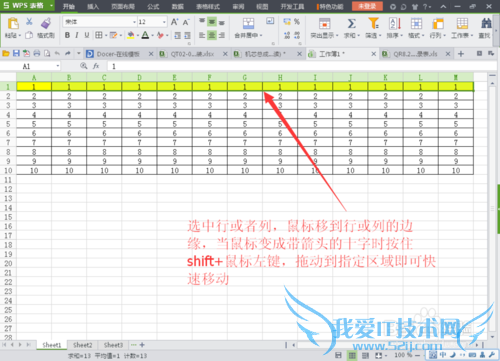Open the Formulas ribbon tab
This screenshot has width=500, height=361.
coord(153,6)
